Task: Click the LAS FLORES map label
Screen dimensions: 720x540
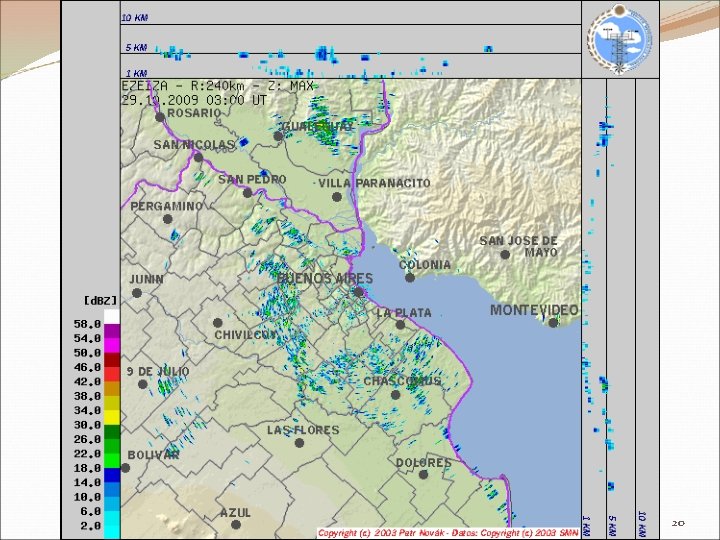Action: (x=303, y=430)
